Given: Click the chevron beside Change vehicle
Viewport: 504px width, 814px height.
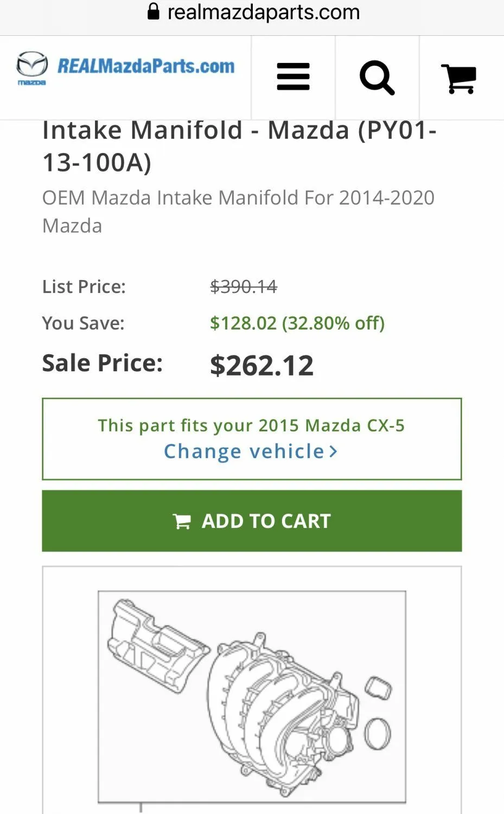Looking at the screenshot, I should 333,451.
